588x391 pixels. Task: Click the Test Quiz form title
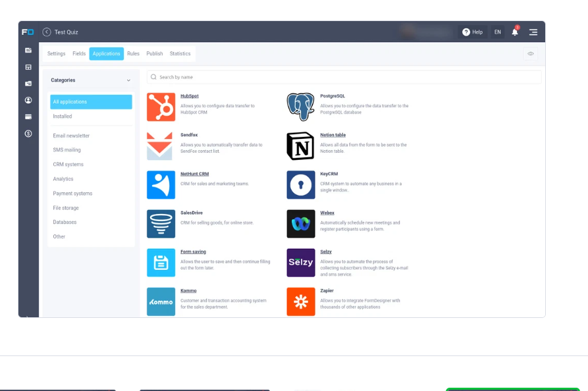click(66, 32)
